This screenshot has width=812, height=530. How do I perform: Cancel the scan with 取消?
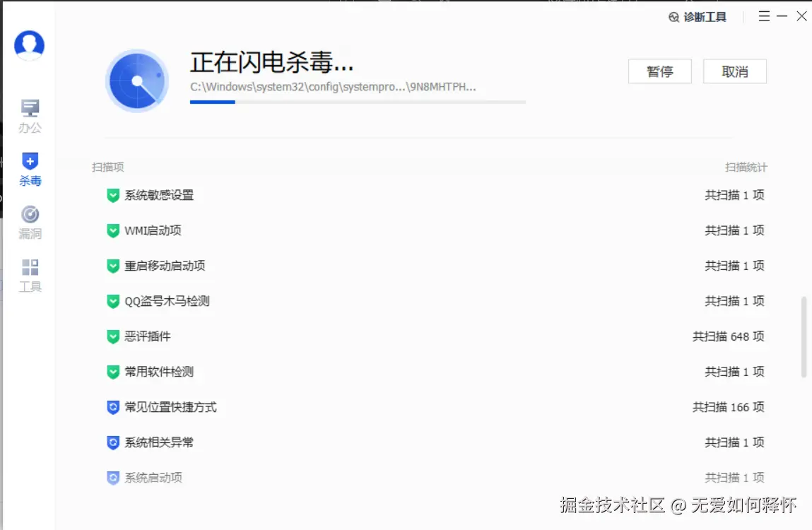[735, 71]
